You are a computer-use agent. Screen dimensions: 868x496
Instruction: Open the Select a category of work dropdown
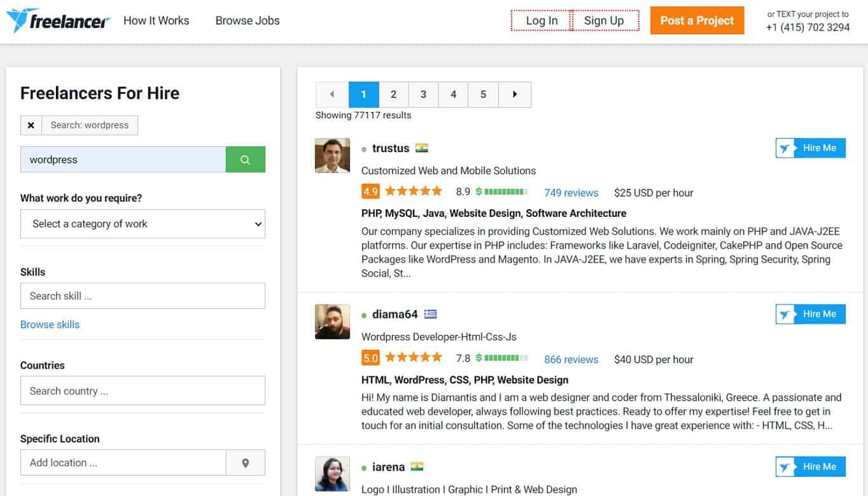(143, 224)
